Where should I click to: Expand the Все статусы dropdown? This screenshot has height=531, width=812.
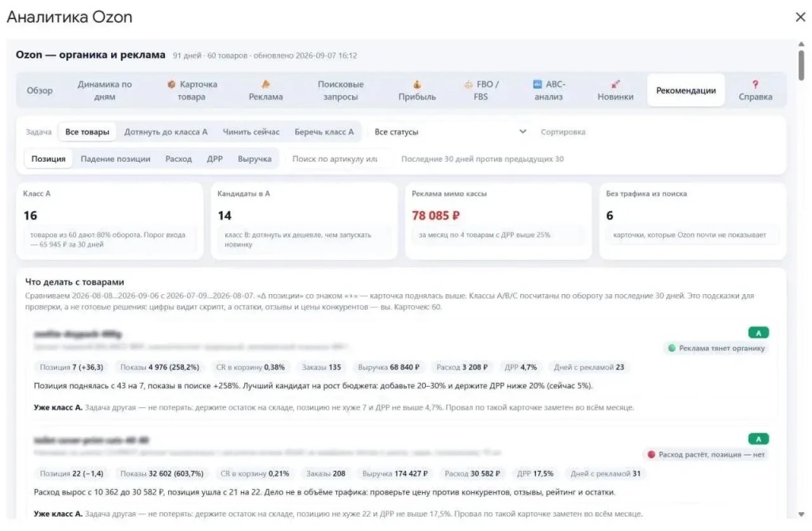[x=450, y=132]
